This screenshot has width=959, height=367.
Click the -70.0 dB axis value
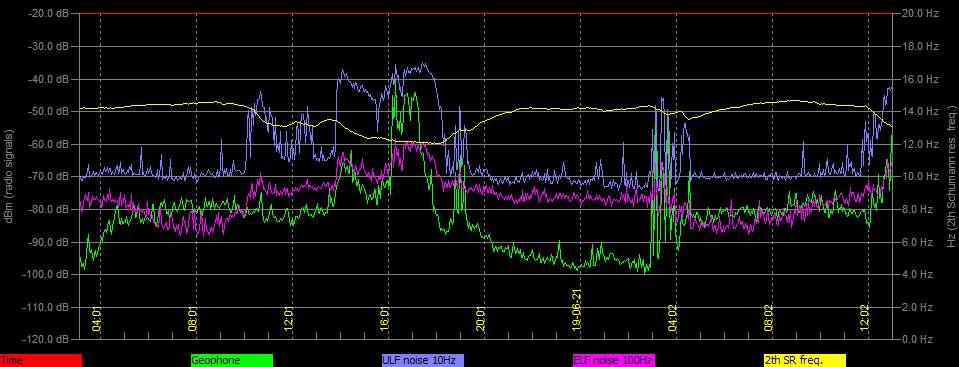coord(49,176)
